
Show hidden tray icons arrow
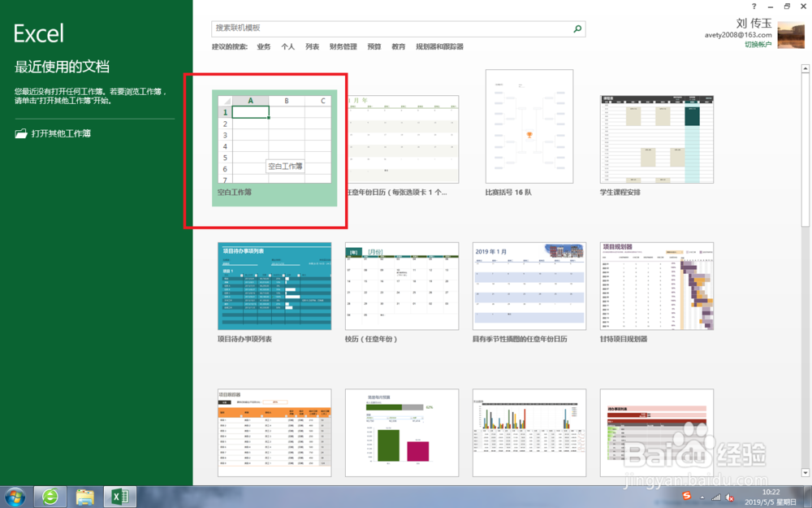click(x=702, y=497)
